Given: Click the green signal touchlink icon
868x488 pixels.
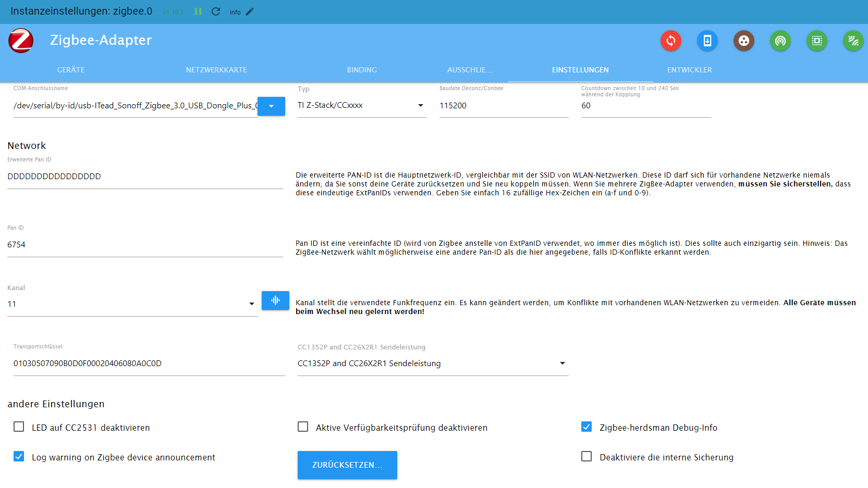Looking at the screenshot, I should (853, 41).
